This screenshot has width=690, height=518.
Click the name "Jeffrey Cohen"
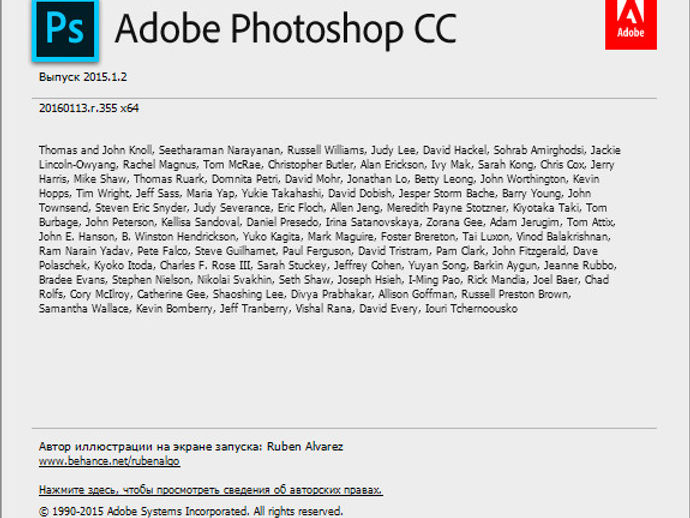367,265
